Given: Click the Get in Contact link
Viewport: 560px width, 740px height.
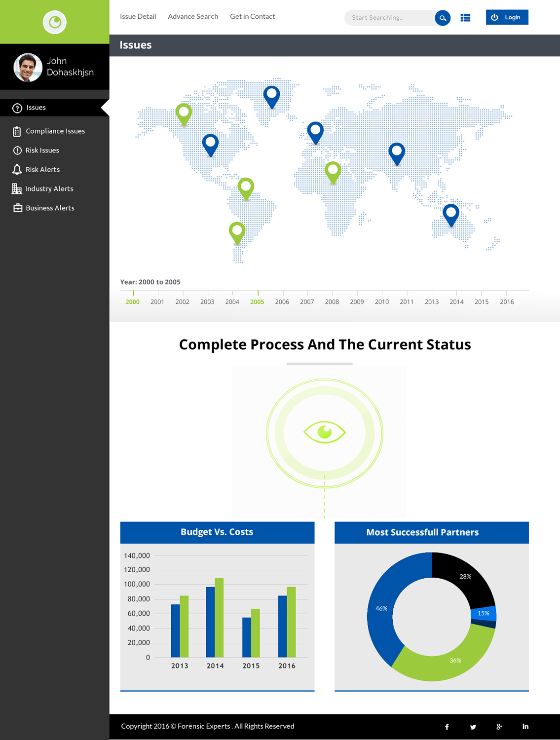Looking at the screenshot, I should [252, 17].
